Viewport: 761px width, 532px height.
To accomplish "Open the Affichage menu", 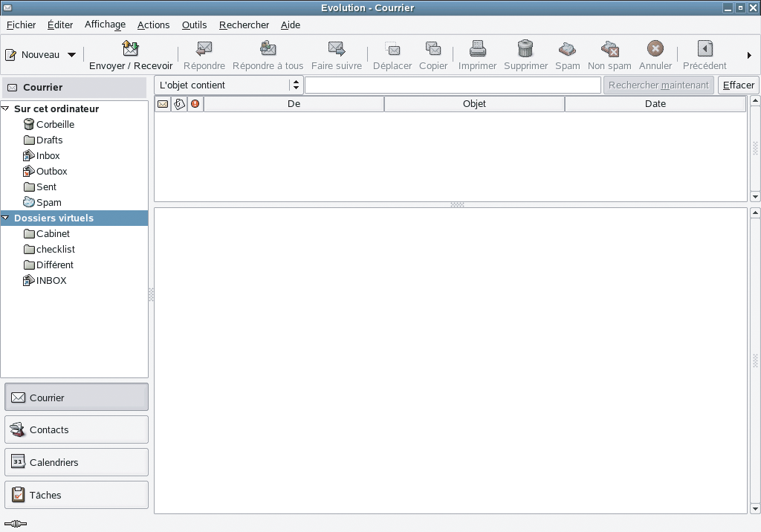I will [x=105, y=25].
